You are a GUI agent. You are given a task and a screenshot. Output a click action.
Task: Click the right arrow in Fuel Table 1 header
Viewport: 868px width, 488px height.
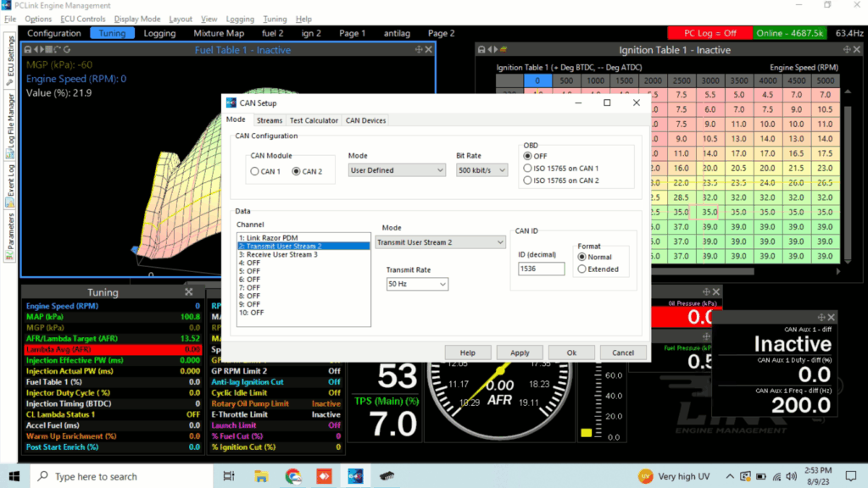[x=42, y=50]
